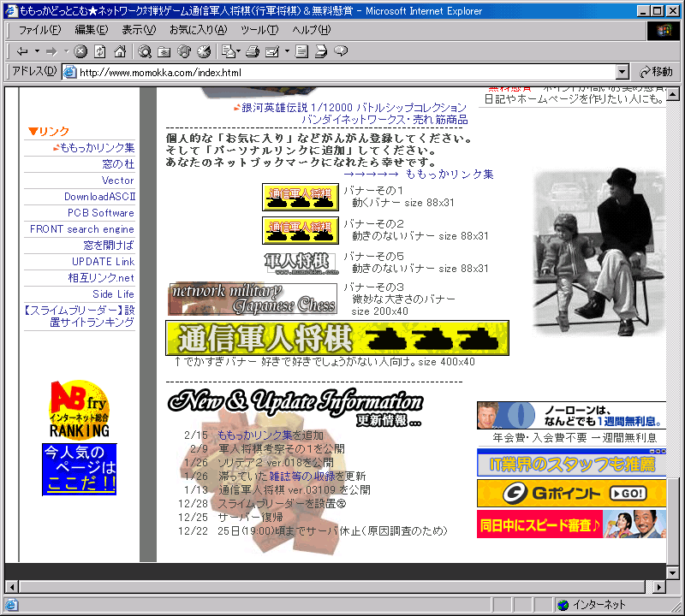Screen dimensions: 685x616
Task: Open the ヘルプ(H) menu
Action: tap(312, 30)
